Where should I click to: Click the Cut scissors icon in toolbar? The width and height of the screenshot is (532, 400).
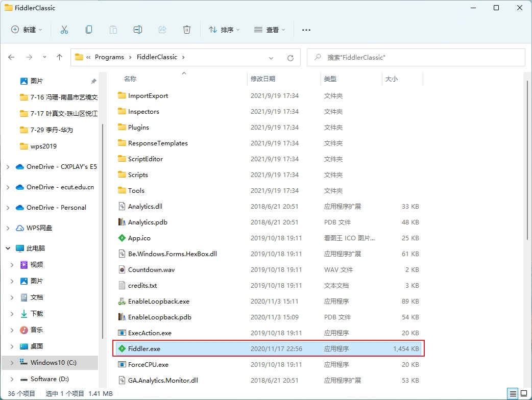pyautogui.click(x=64, y=30)
